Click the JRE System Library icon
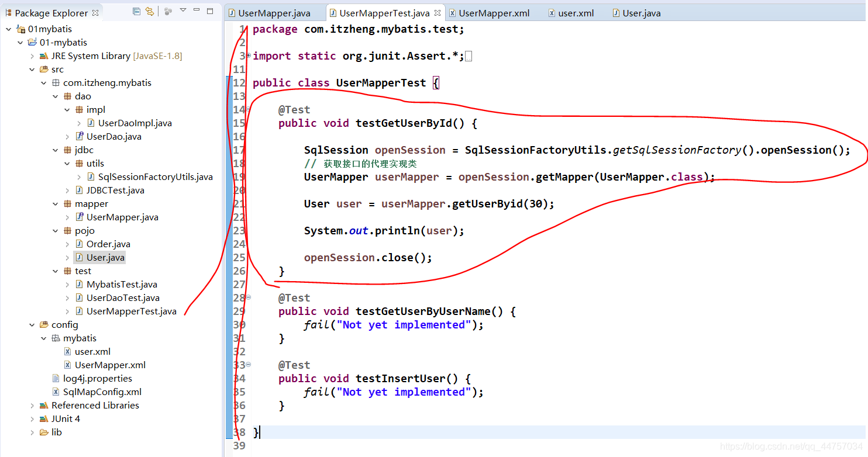Viewport: 868px width, 457px height. point(44,56)
